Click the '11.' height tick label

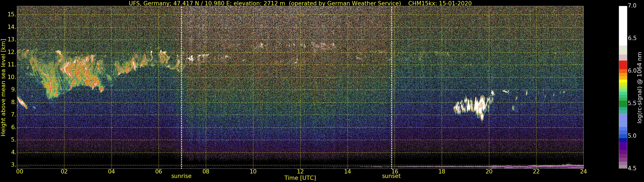coord(12,65)
